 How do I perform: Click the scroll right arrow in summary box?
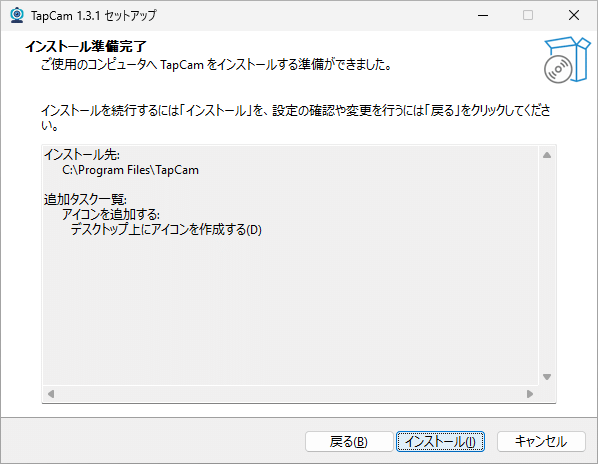(x=530, y=394)
